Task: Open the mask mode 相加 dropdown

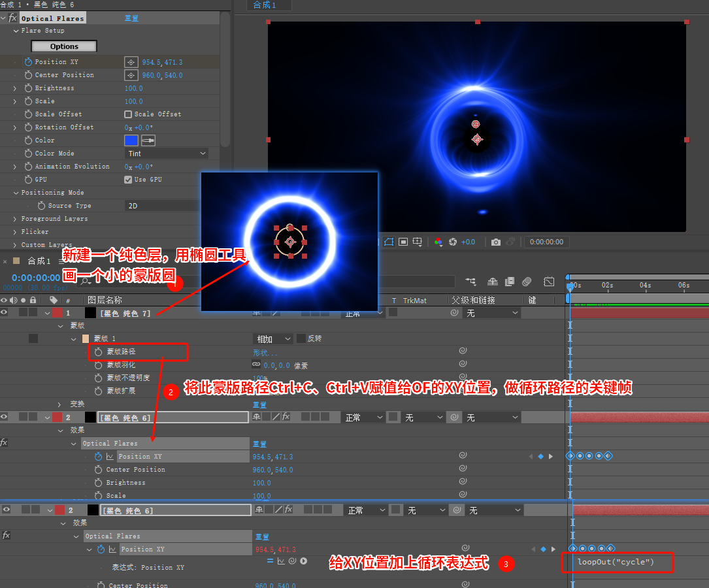Action: (x=272, y=339)
